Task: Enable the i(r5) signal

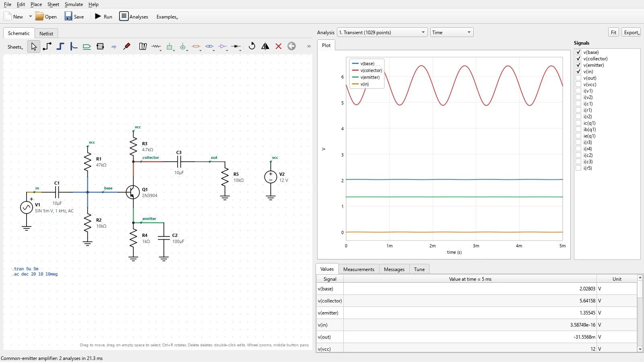Action: coord(578,168)
